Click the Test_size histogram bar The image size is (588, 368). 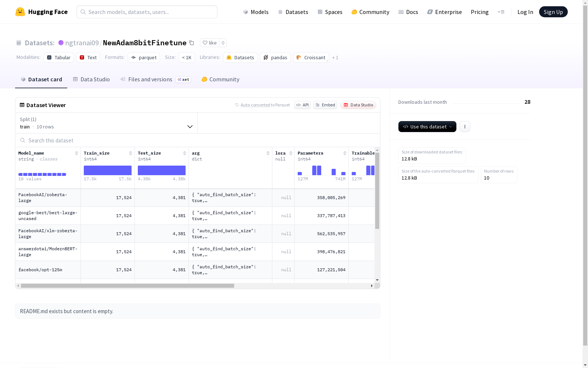point(162,170)
